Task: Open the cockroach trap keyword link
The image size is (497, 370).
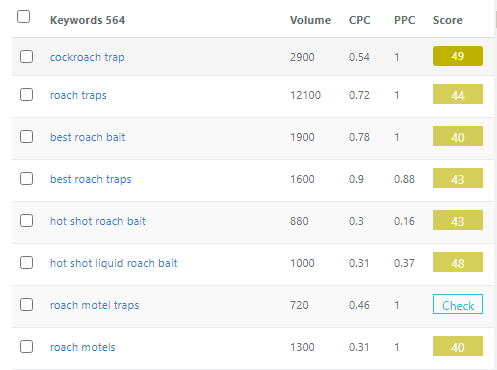Action: point(87,57)
